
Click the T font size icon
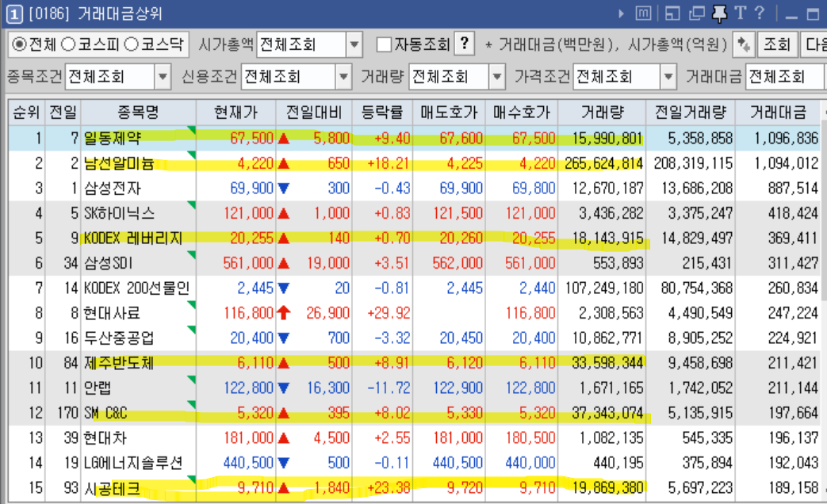click(x=740, y=13)
